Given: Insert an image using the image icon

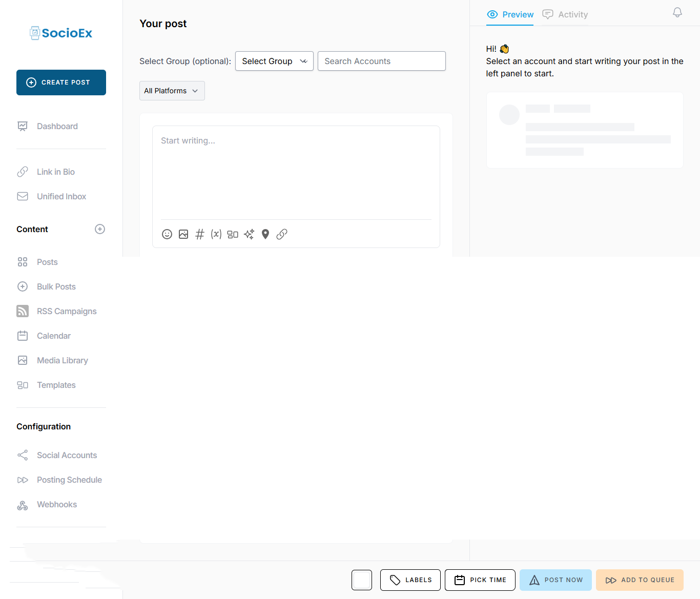Looking at the screenshot, I should (183, 234).
